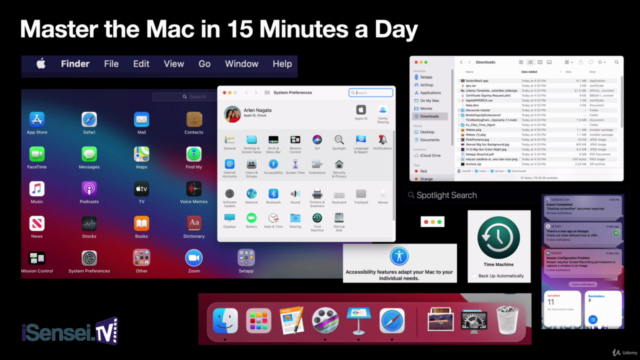Image resolution: width=640 pixels, height=360 pixels.
Task: Switch Finder to icon view
Action: click(x=521, y=62)
